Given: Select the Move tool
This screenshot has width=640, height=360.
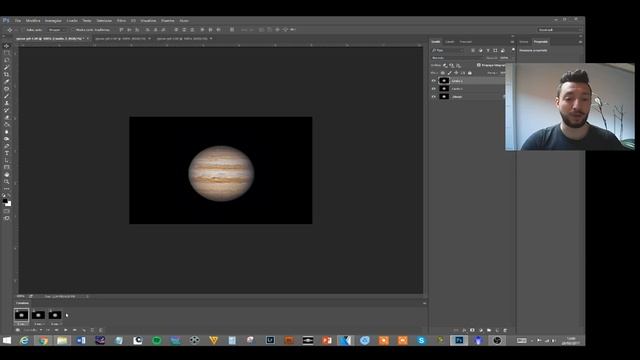Looking at the screenshot, I should click(x=7, y=46).
